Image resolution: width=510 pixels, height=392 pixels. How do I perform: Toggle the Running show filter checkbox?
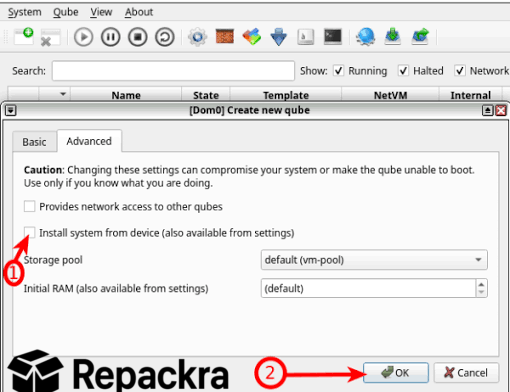339,71
